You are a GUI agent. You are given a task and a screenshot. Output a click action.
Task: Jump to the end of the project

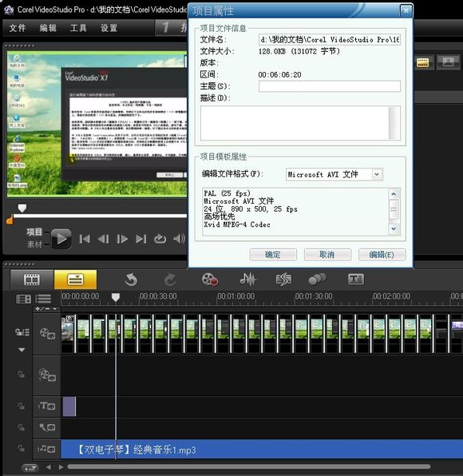(x=141, y=239)
